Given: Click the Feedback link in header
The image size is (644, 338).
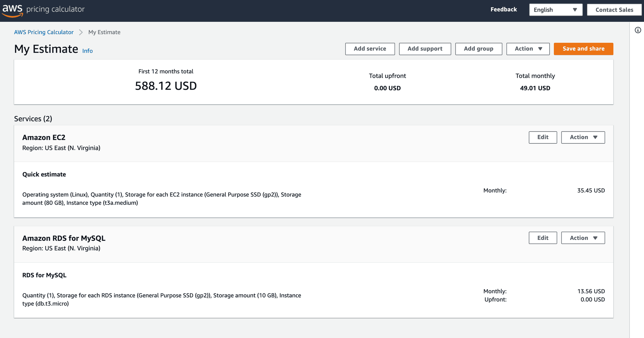Looking at the screenshot, I should (504, 10).
